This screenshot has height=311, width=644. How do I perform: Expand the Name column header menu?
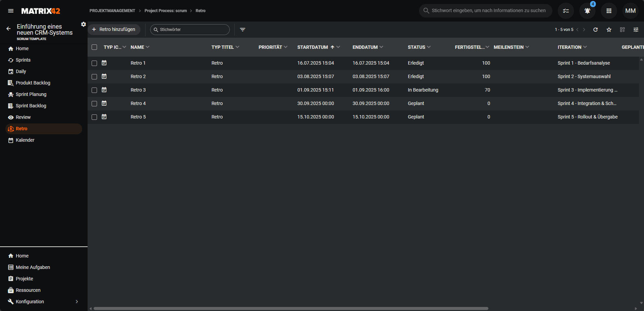(148, 47)
